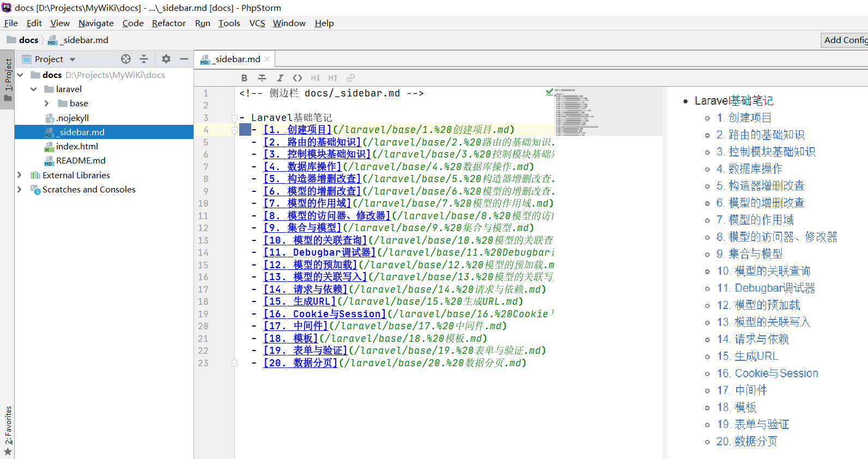The width and height of the screenshot is (868, 459).
Task: Click Add Configuration button
Action: (x=845, y=40)
